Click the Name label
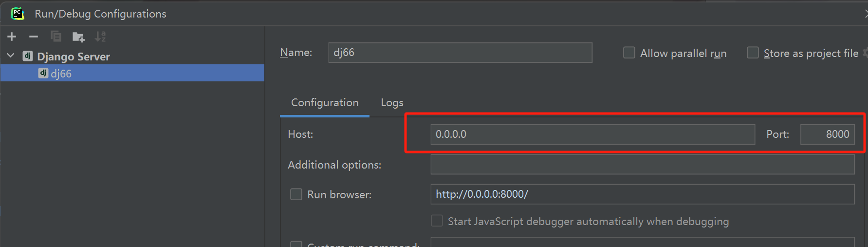868x247 pixels. click(x=296, y=53)
